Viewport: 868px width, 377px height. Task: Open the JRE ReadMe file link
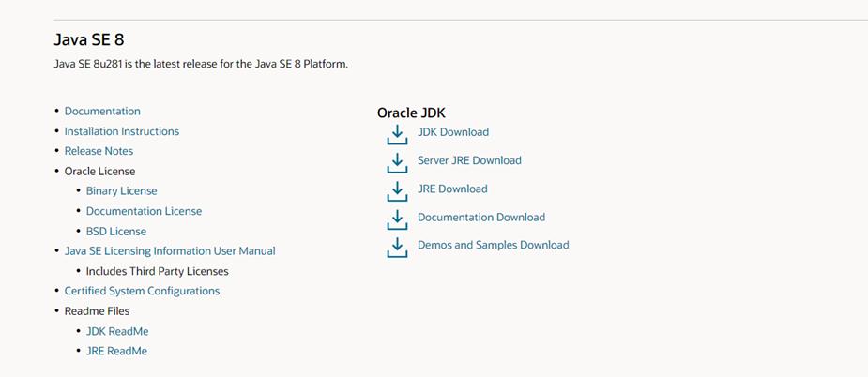pyautogui.click(x=116, y=351)
